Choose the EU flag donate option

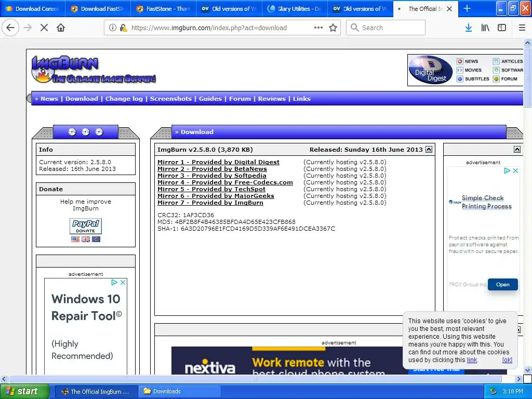tap(96, 239)
